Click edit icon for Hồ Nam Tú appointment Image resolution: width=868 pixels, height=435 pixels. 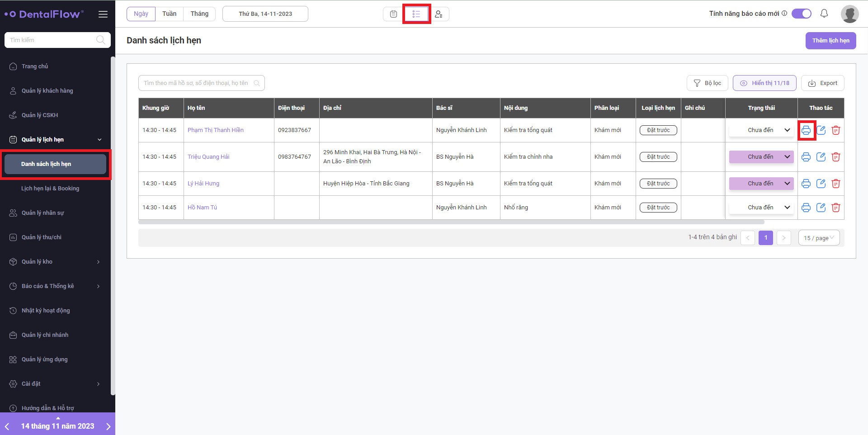[x=821, y=208]
